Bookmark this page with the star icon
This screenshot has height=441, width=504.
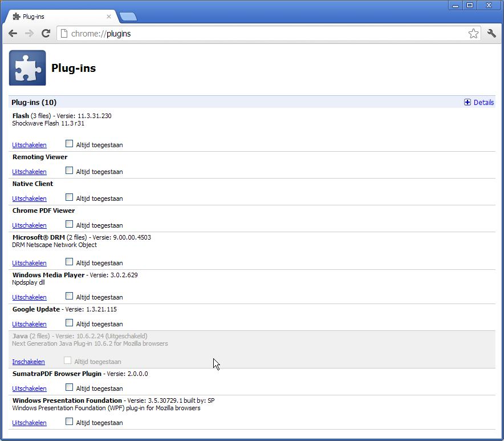pos(473,34)
